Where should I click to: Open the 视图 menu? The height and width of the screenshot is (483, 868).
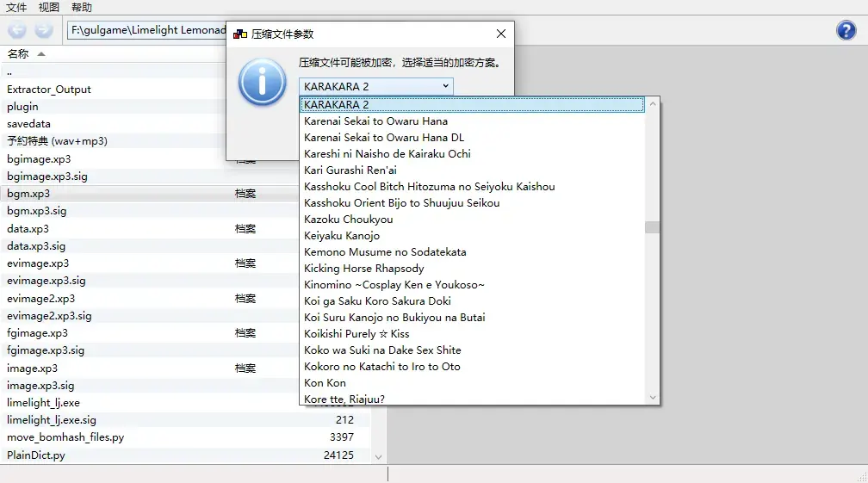click(49, 7)
